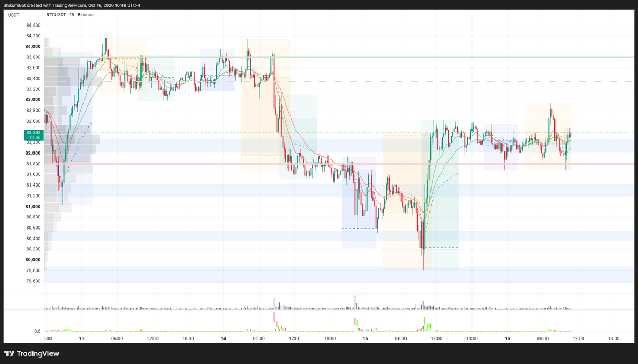This screenshot has height=364, width=638.
Task: Select the 79,800 price axis label
Action: (x=33, y=270)
